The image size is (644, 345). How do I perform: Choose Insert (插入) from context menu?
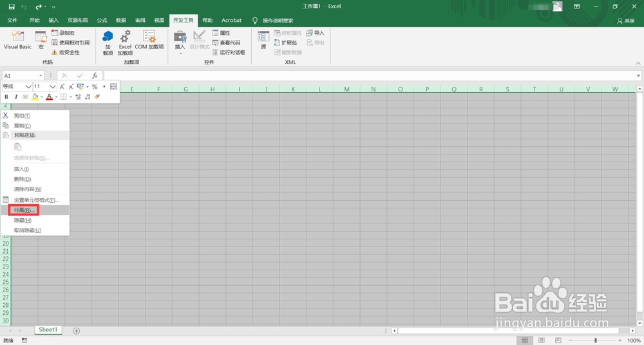pyautogui.click(x=35, y=169)
